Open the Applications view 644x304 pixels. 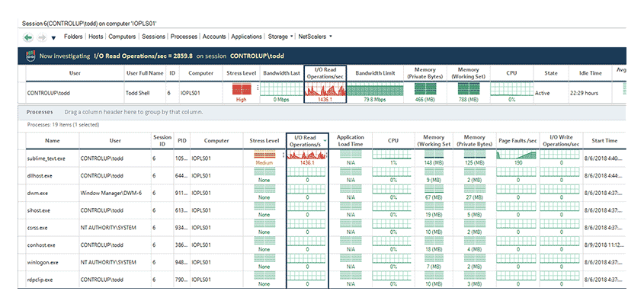click(246, 37)
